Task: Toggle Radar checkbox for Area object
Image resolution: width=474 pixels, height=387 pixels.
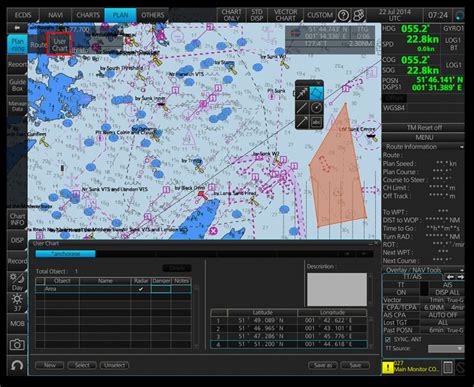Action: (x=141, y=289)
